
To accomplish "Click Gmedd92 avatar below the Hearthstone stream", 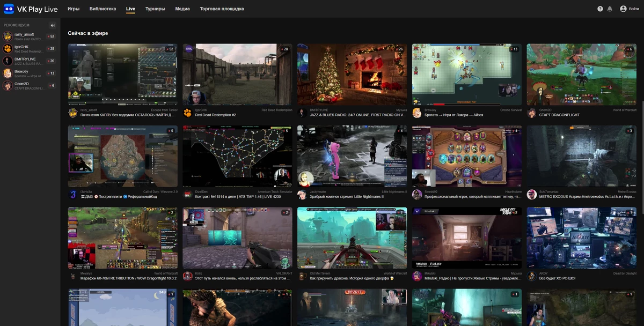I will [417, 194].
